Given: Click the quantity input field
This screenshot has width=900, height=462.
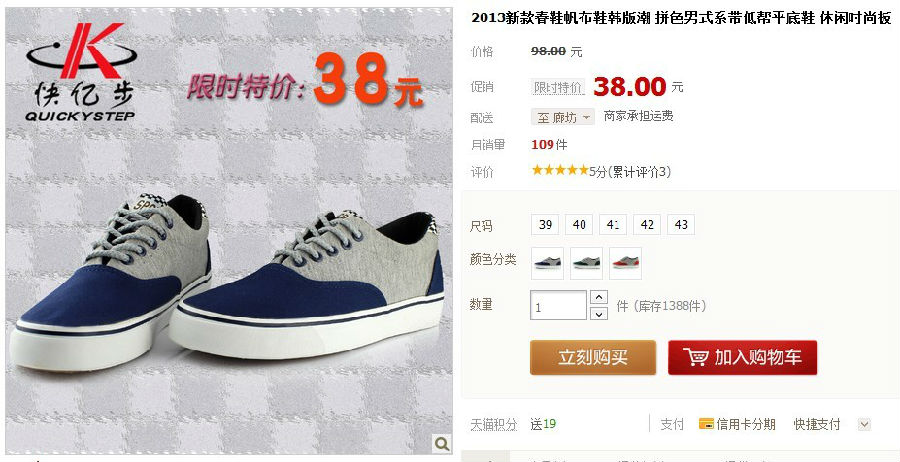Looking at the screenshot, I should [558, 305].
